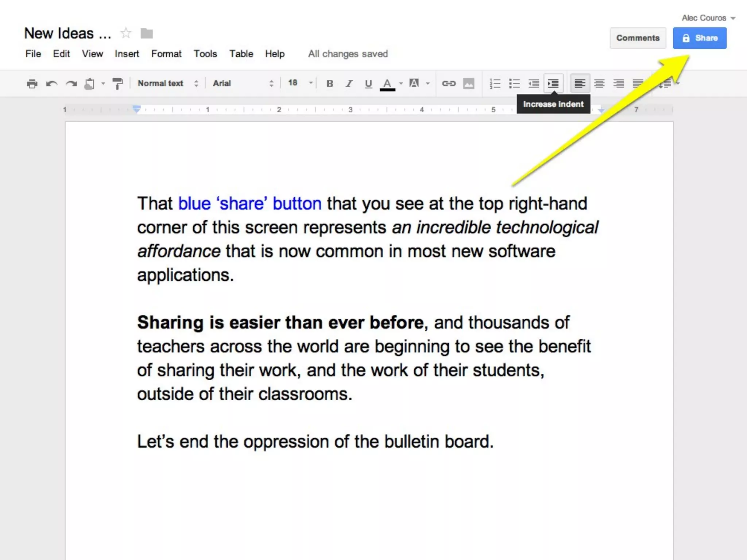Viewport: 747px width, 560px height.
Task: Click the Numbered list icon
Action: (x=495, y=83)
